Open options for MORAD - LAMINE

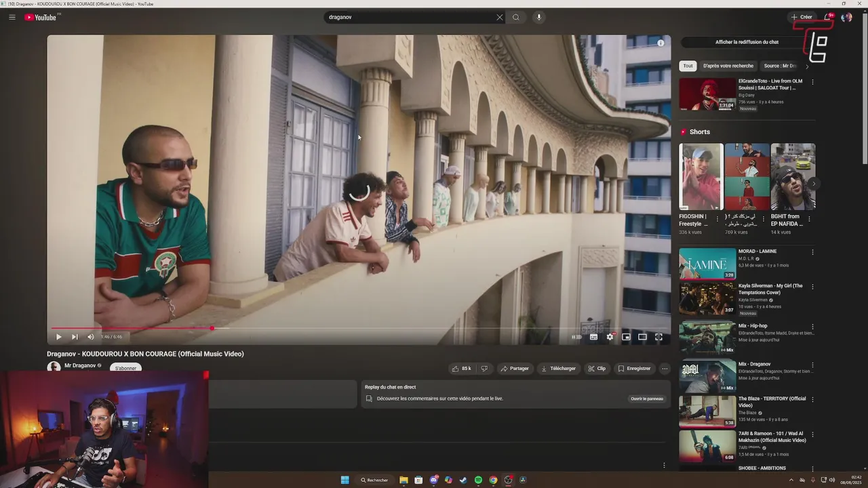(x=812, y=252)
